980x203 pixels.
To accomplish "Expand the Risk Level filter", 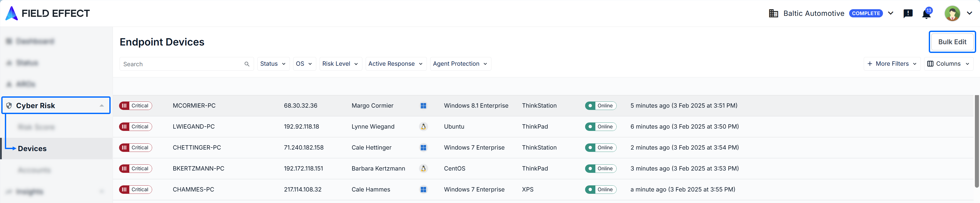I will [x=341, y=64].
